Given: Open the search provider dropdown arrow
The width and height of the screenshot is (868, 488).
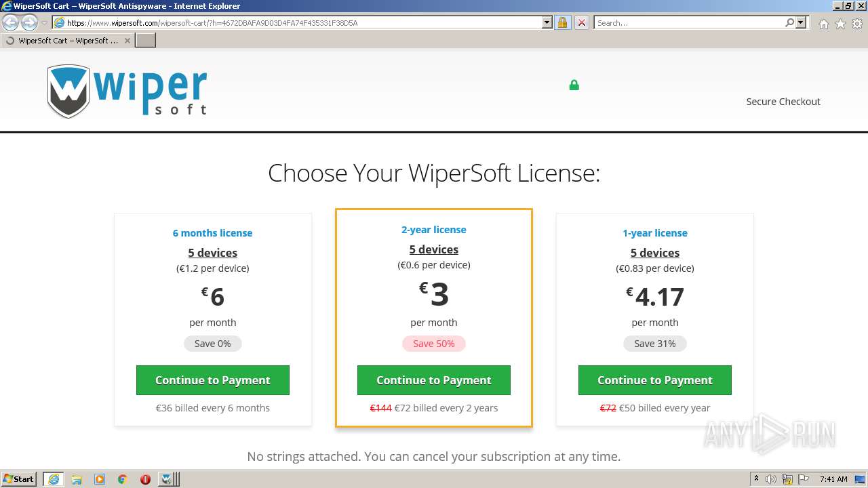Looking at the screenshot, I should (x=801, y=23).
